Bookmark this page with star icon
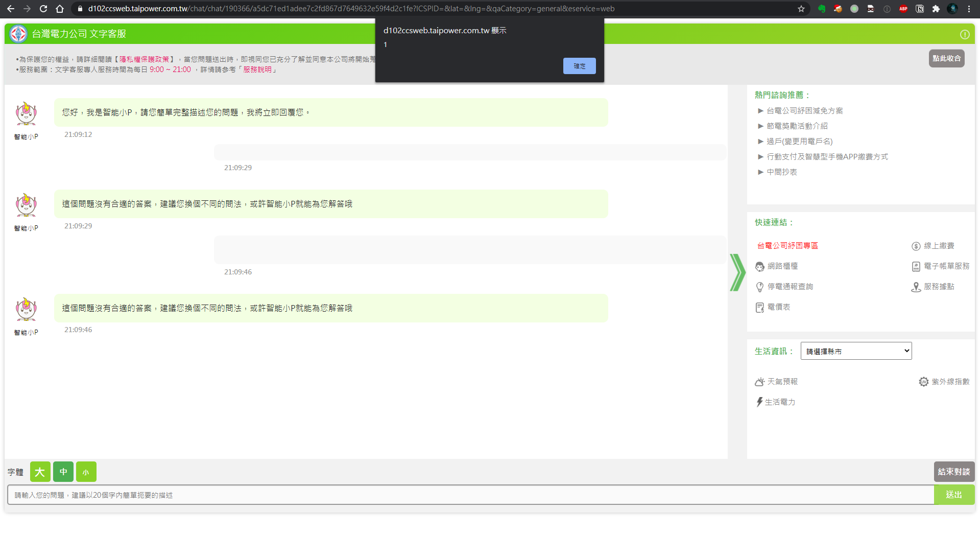Image resolution: width=980 pixels, height=534 pixels. click(801, 9)
